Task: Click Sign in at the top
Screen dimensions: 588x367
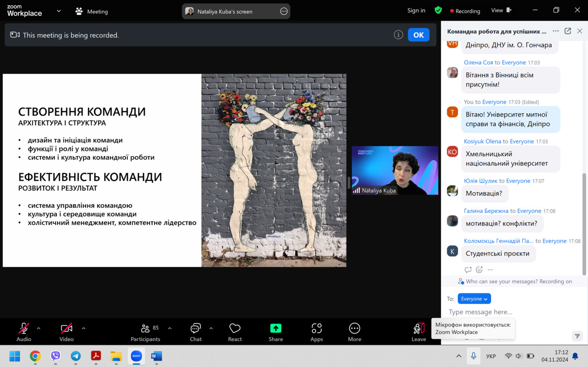Action: (416, 11)
